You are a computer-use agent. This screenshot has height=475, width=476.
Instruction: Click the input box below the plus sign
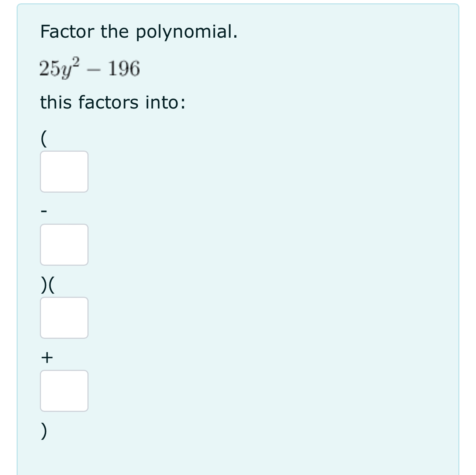64,391
